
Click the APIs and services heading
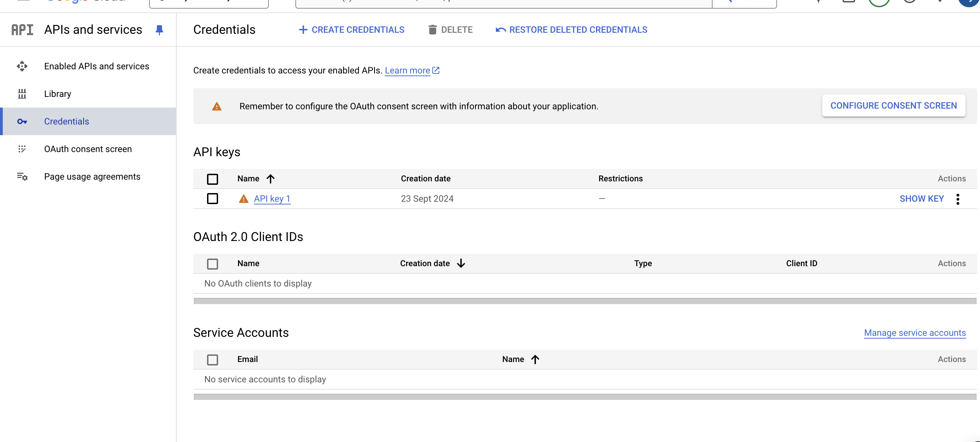(x=93, y=30)
